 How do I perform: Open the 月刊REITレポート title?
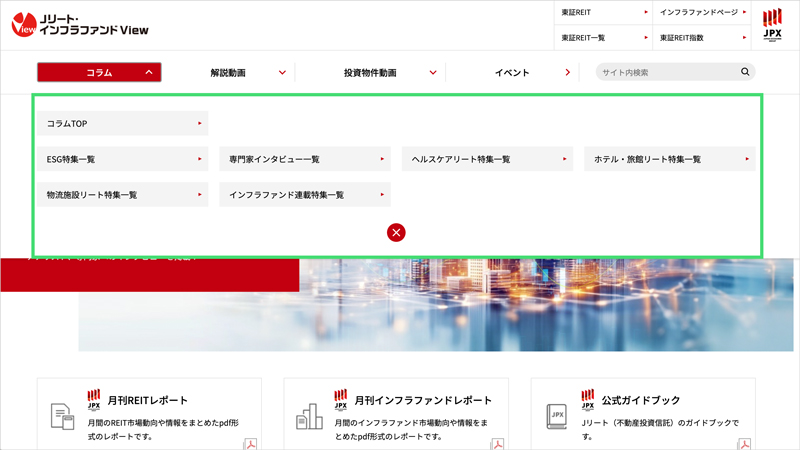[x=147, y=401]
